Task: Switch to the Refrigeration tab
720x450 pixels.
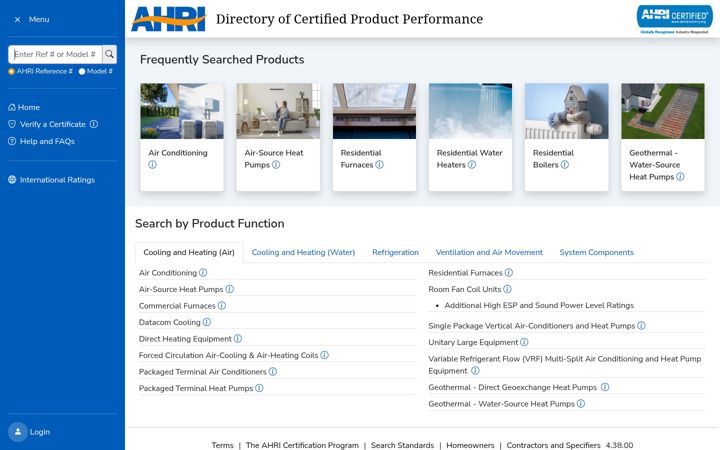Action: (395, 253)
